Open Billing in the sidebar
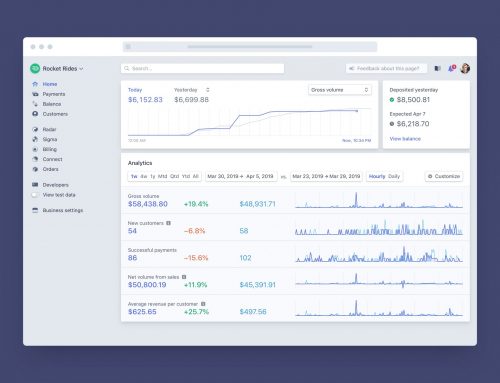This screenshot has height=383, width=500. (x=50, y=149)
